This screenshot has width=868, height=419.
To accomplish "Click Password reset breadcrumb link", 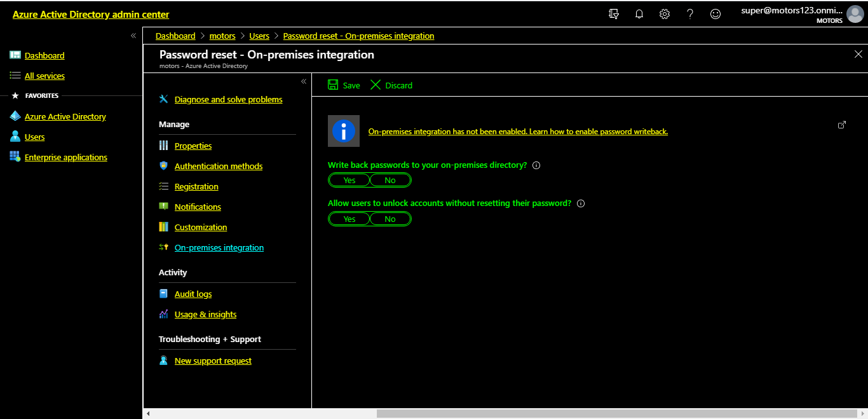I will point(358,36).
